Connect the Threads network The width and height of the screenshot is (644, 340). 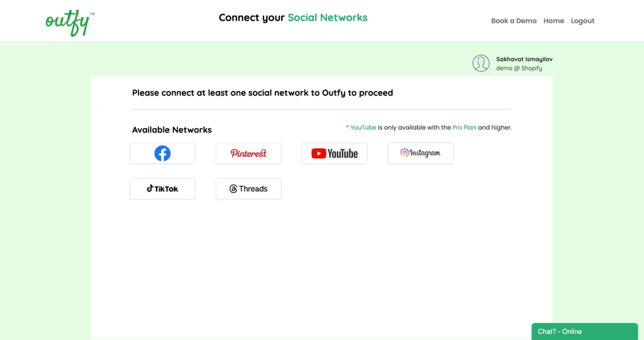(248, 189)
